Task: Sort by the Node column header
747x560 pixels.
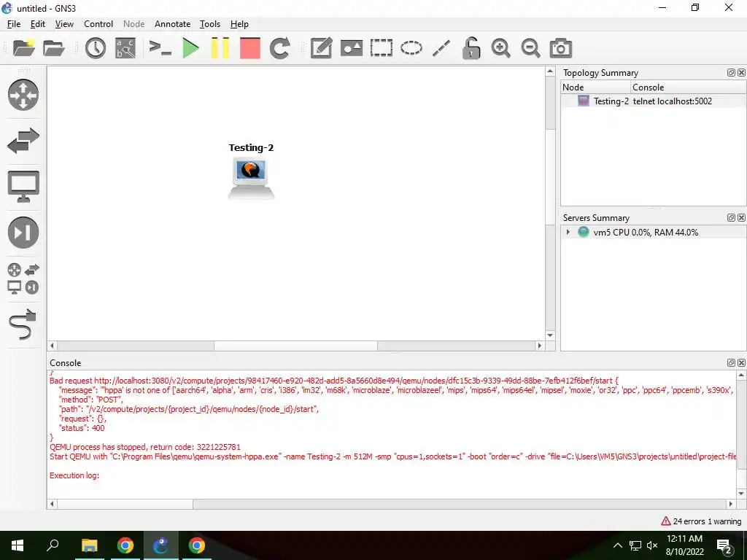Action: (595, 87)
